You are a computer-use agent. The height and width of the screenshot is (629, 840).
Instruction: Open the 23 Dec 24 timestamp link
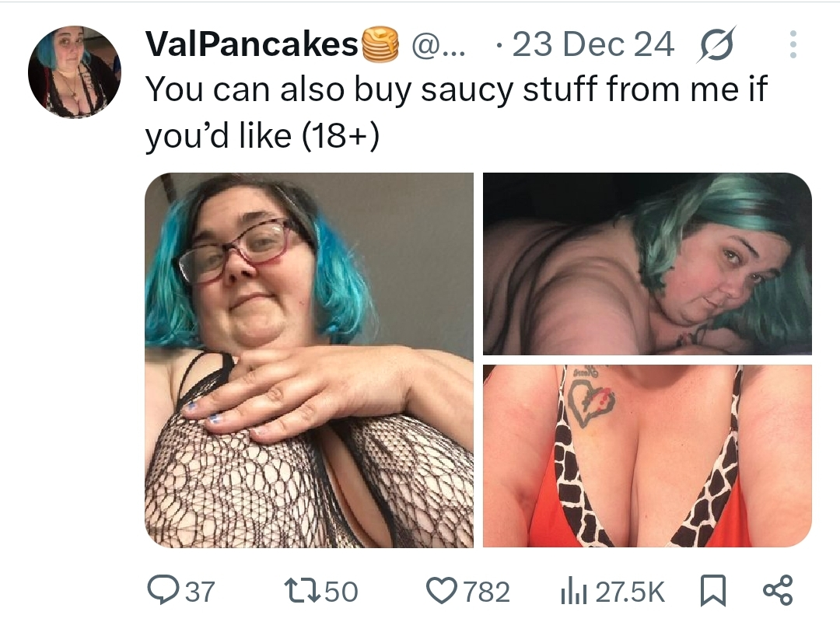tap(593, 44)
